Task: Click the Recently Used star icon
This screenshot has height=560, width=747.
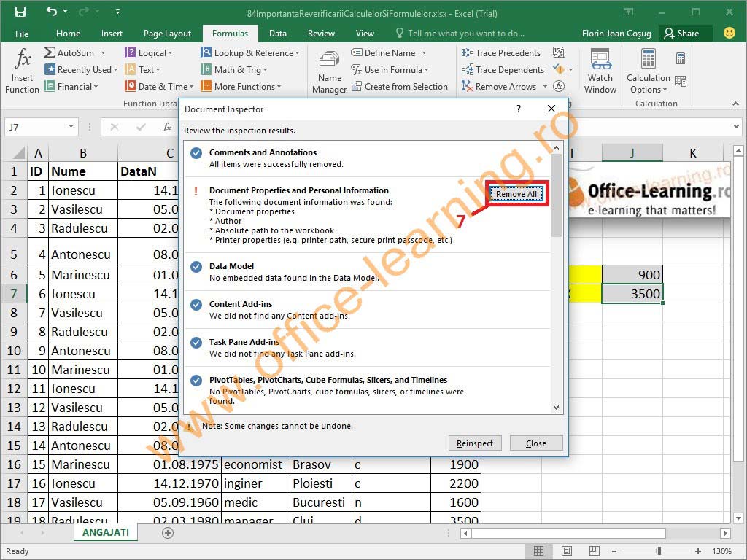Action: [x=50, y=69]
